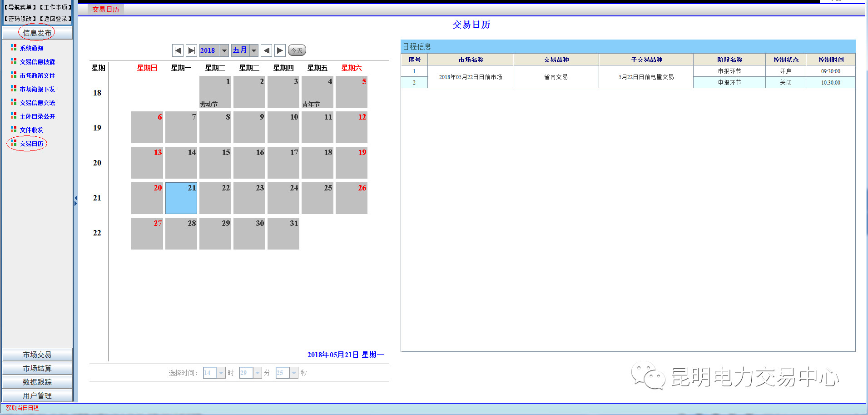
Task: Switch to the 交易日历 tab
Action: (x=105, y=10)
